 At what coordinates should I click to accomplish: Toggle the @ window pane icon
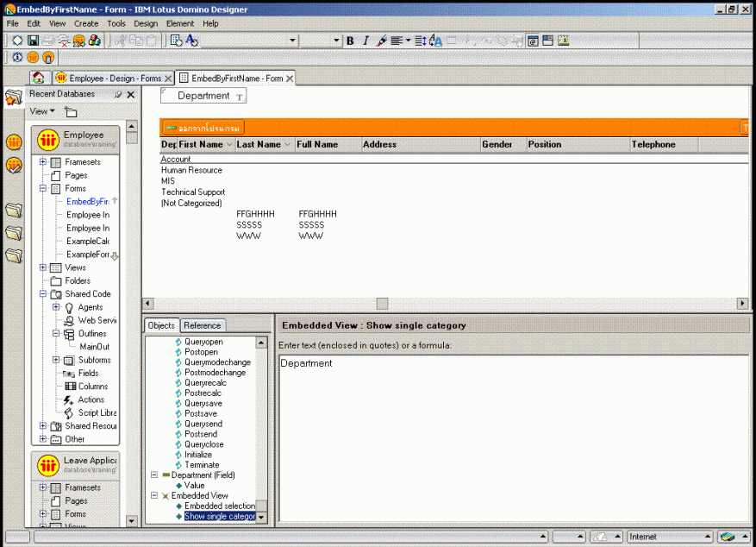533,41
